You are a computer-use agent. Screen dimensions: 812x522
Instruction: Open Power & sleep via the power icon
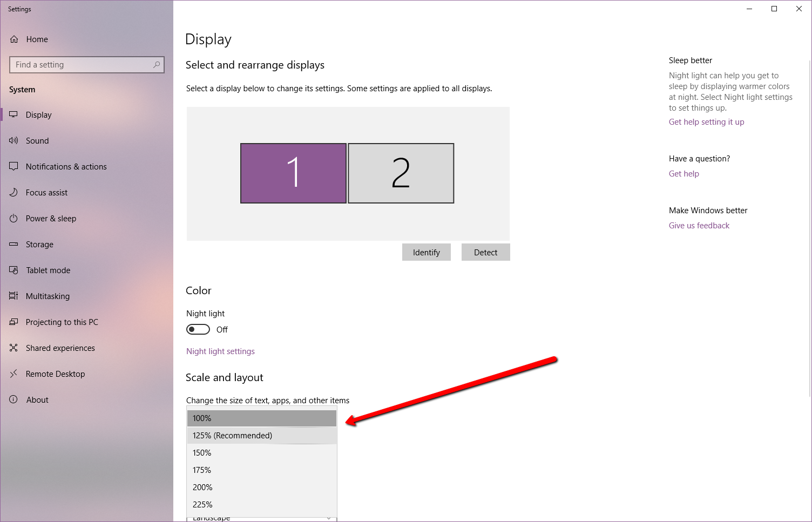(x=13, y=219)
